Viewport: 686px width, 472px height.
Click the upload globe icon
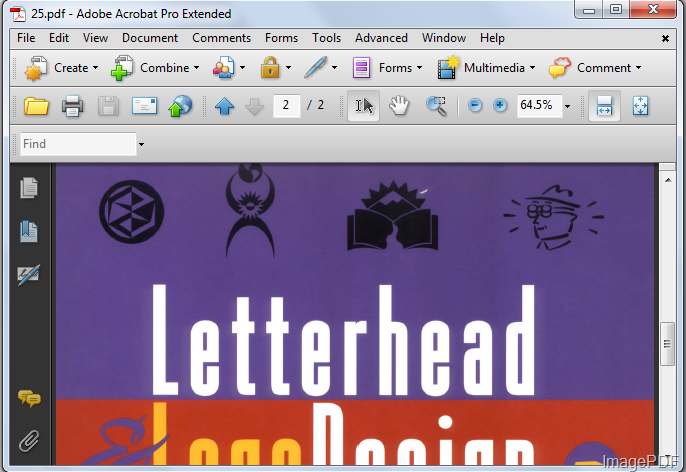click(x=180, y=106)
